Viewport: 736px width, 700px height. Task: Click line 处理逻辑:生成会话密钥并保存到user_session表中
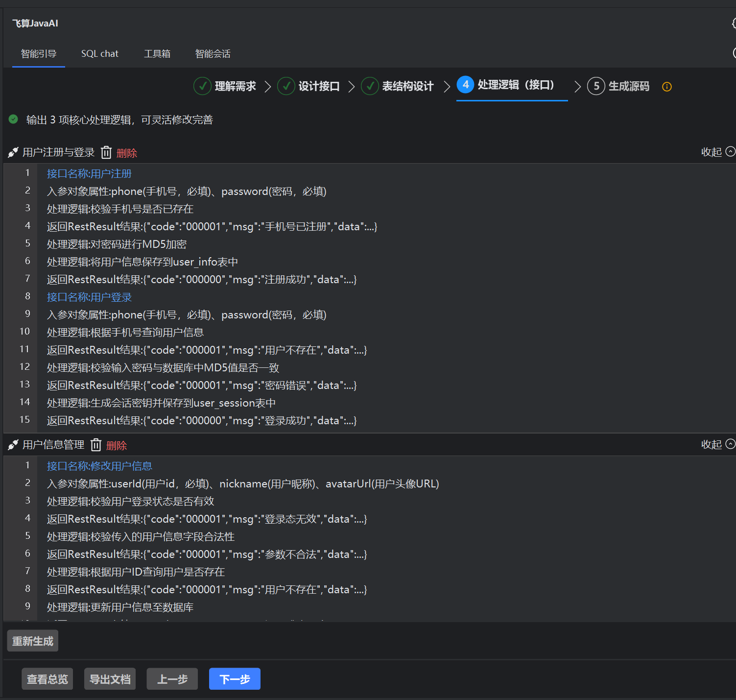[x=161, y=403]
